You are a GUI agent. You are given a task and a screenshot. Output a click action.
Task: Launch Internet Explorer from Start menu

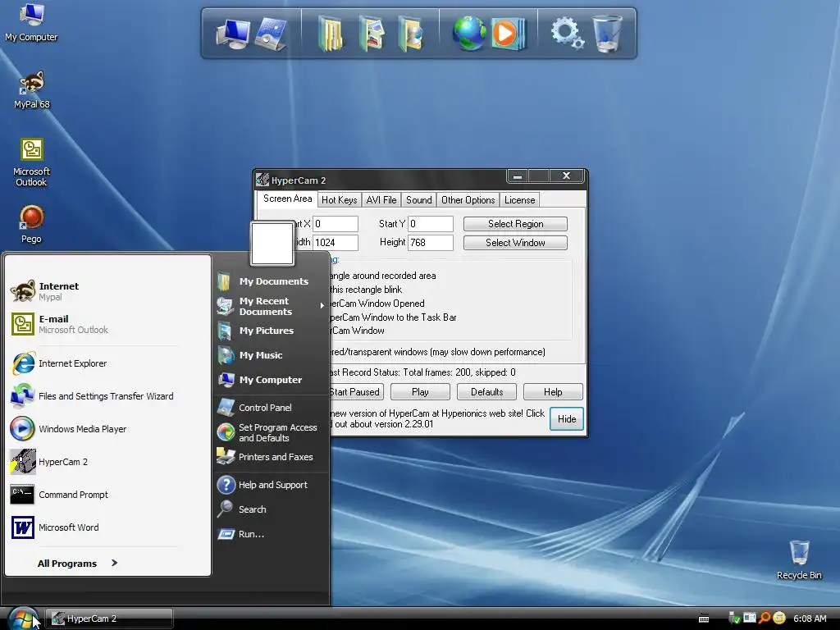click(107, 363)
